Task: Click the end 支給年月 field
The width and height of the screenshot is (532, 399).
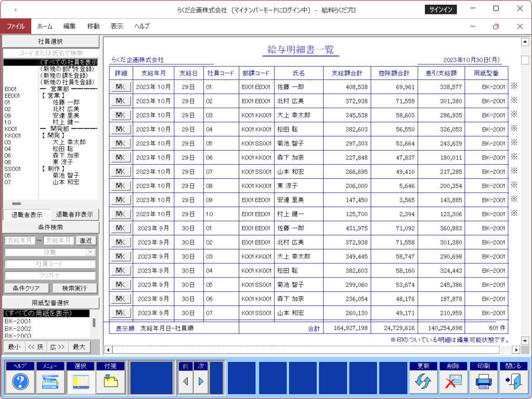Action: (x=58, y=241)
